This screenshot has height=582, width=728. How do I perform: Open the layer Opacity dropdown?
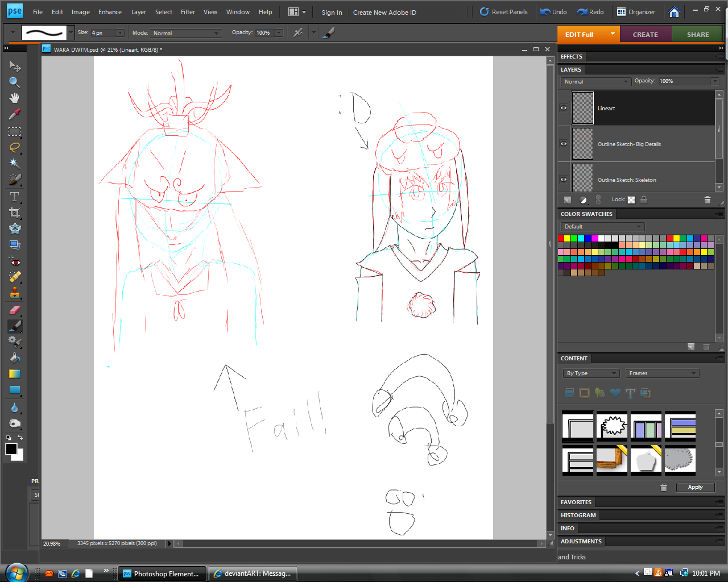715,81
